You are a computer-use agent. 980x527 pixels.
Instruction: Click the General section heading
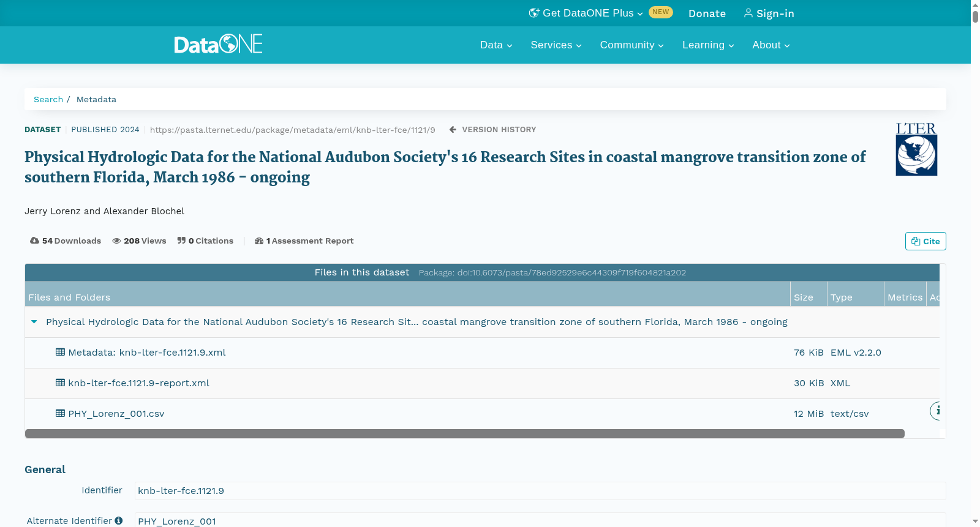click(x=45, y=469)
